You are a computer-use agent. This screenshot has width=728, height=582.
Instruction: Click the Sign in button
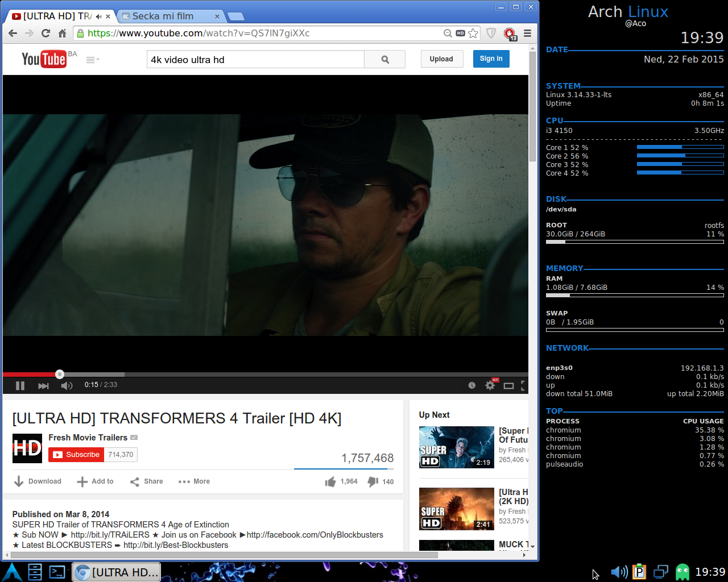tap(491, 59)
